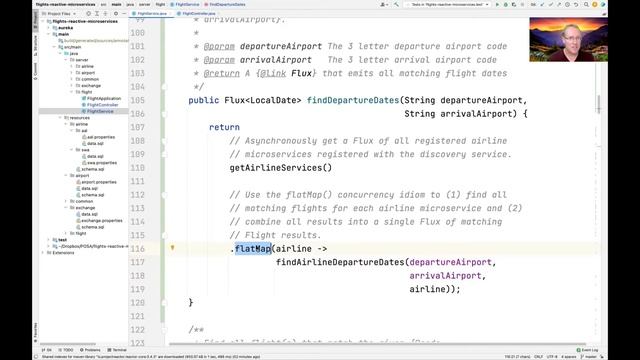Open the Event Log button
Viewport: 640px width, 360px height.
[x=587, y=350]
